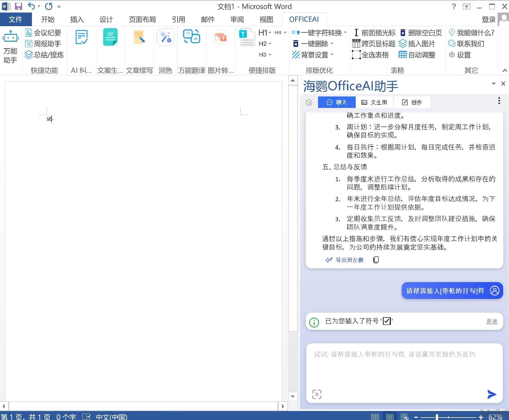The height and width of the screenshot is (420, 509).
Task: Select the 文生图 tab
Action: (x=374, y=102)
